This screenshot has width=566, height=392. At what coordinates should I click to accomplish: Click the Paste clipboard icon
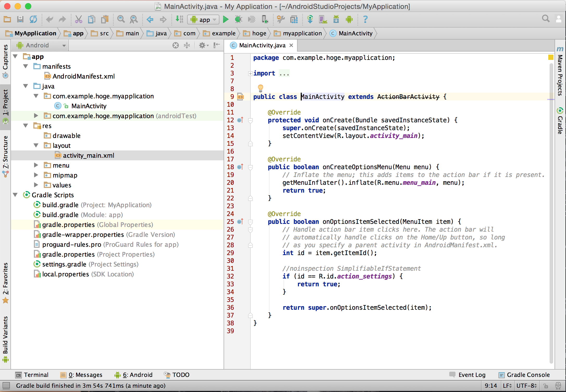coord(105,19)
